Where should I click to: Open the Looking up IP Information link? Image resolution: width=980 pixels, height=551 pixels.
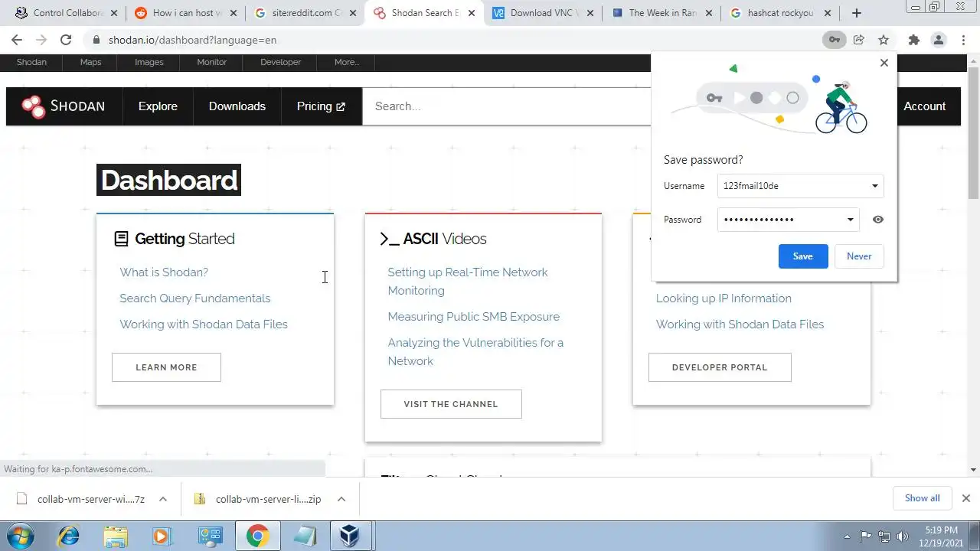click(724, 298)
